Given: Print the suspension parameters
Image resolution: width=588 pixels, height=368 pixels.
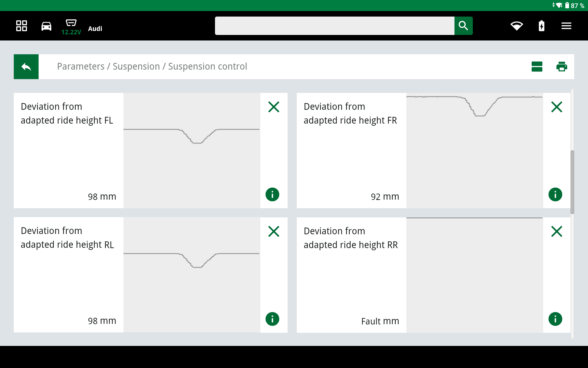Looking at the screenshot, I should [562, 67].
